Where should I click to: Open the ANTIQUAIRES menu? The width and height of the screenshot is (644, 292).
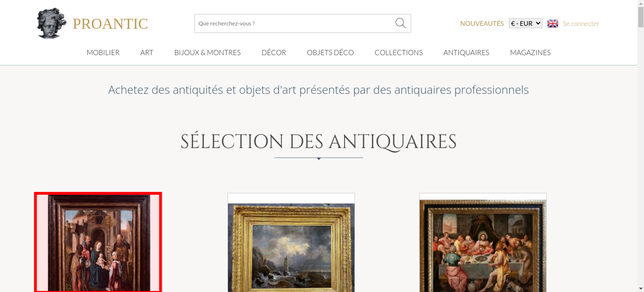[466, 52]
